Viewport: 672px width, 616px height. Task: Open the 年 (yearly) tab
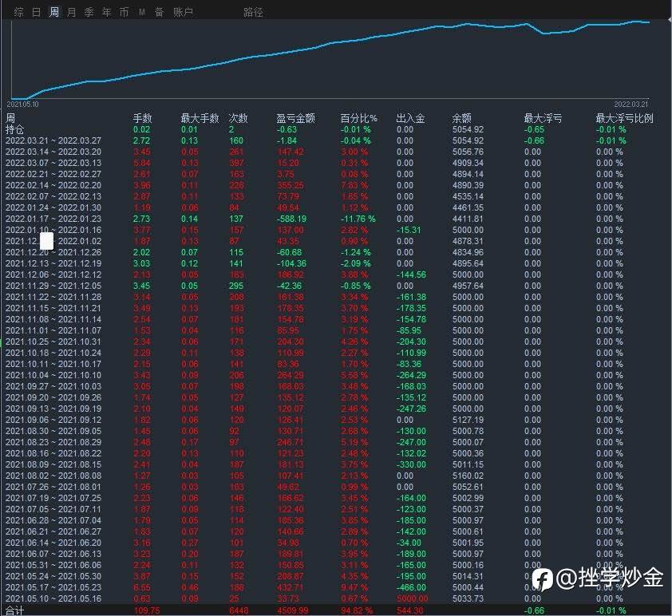[x=106, y=12]
